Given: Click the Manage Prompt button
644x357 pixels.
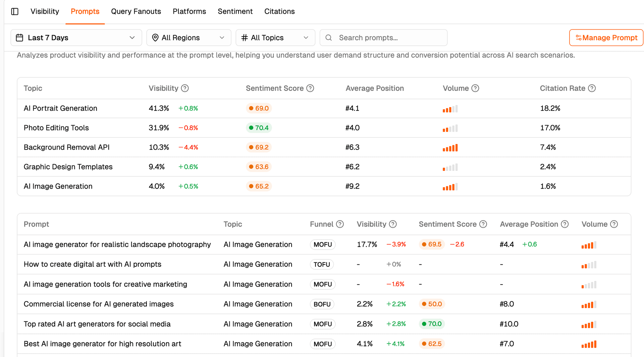Looking at the screenshot, I should [x=606, y=38].
